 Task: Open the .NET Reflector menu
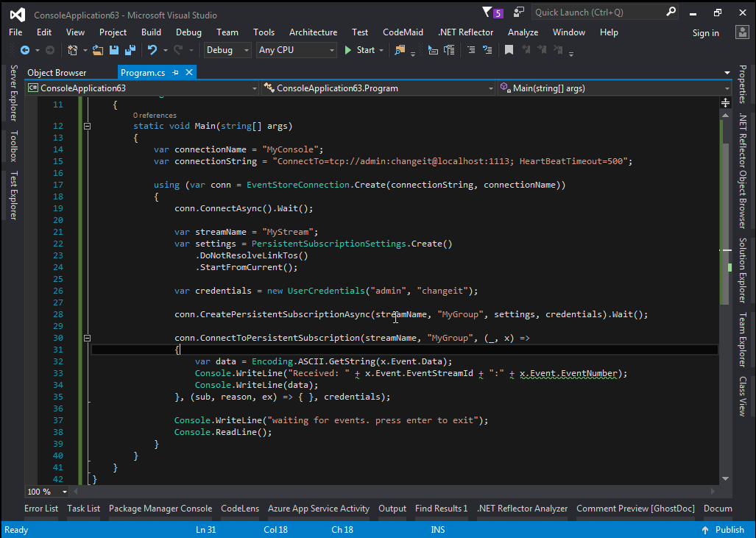[x=465, y=32]
